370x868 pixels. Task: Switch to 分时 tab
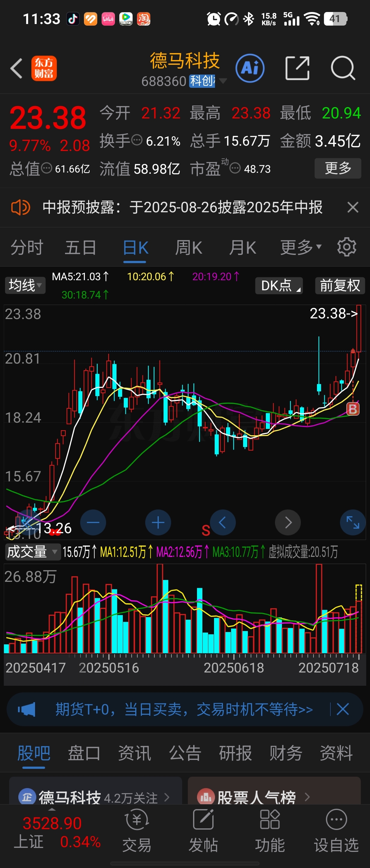pyautogui.click(x=27, y=248)
